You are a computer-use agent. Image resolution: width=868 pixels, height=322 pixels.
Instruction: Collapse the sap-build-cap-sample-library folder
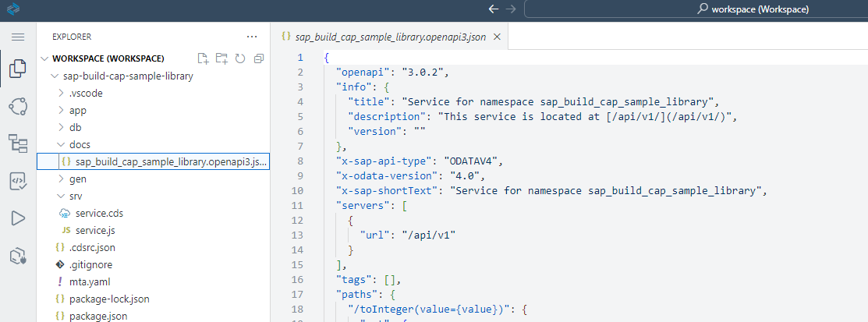[54, 76]
